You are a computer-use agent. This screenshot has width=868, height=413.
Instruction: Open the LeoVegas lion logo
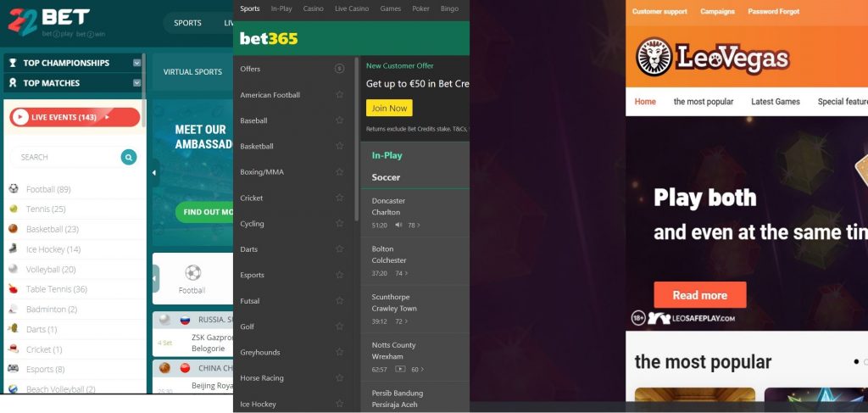654,57
